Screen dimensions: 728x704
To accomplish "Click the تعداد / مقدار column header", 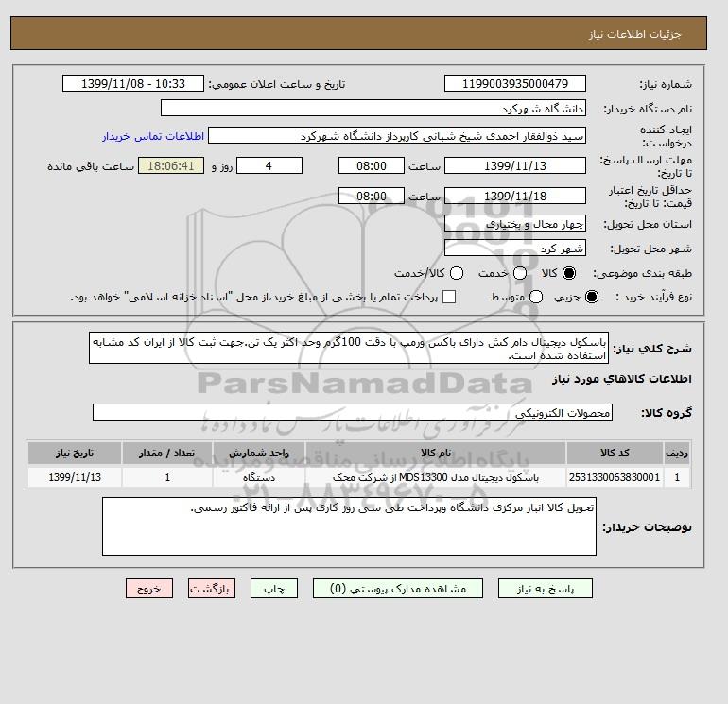I will (167, 453).
